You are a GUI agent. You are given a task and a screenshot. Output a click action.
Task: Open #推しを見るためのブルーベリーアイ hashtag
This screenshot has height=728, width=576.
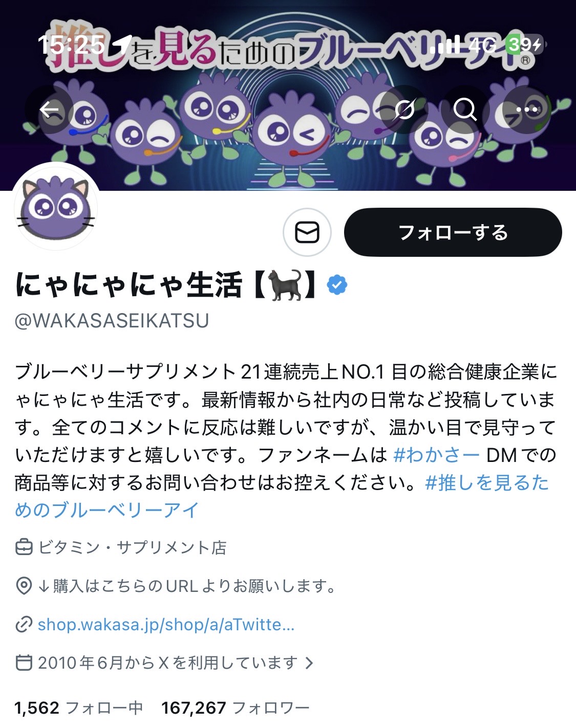coord(282,496)
